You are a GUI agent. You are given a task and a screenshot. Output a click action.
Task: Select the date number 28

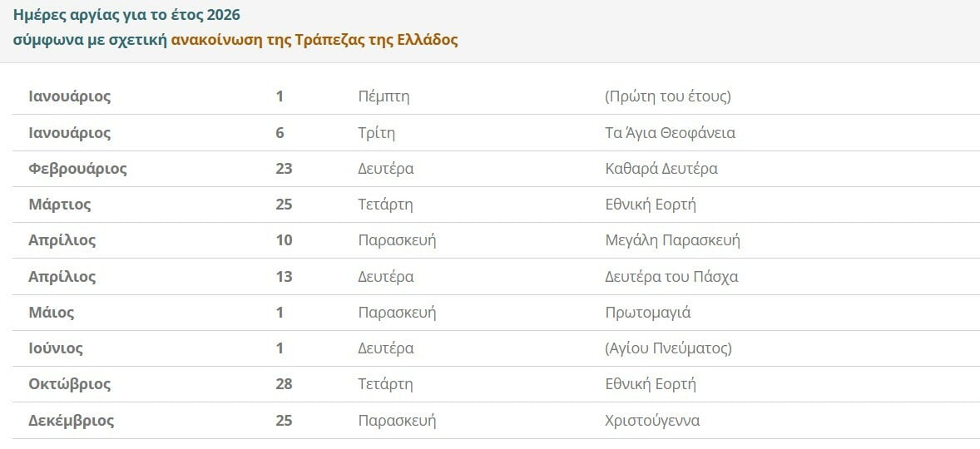pyautogui.click(x=284, y=384)
